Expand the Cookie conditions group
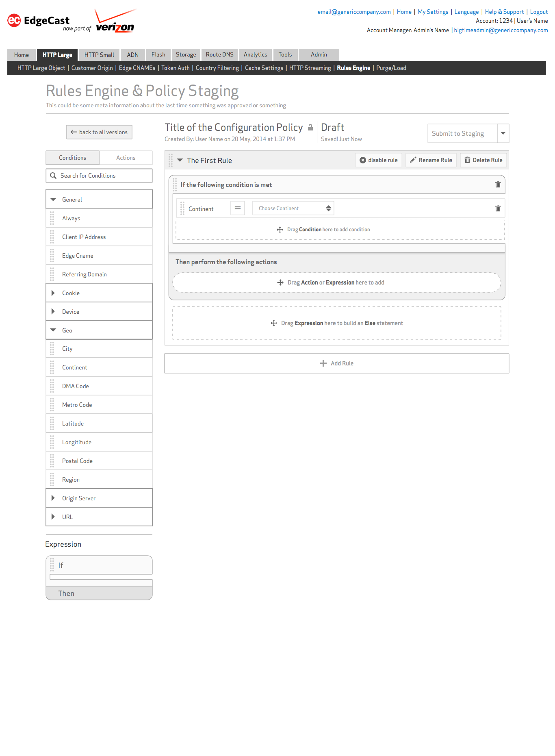 (53, 293)
